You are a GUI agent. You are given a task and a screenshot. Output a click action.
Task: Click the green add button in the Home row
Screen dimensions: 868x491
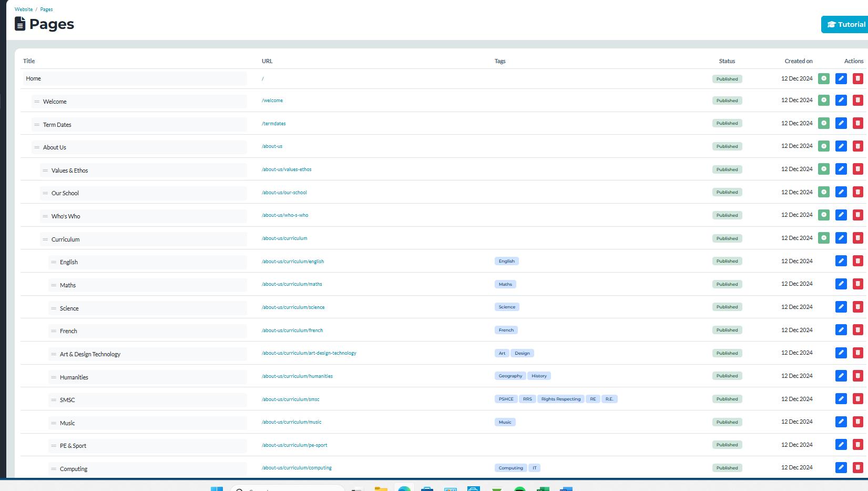[x=824, y=78]
